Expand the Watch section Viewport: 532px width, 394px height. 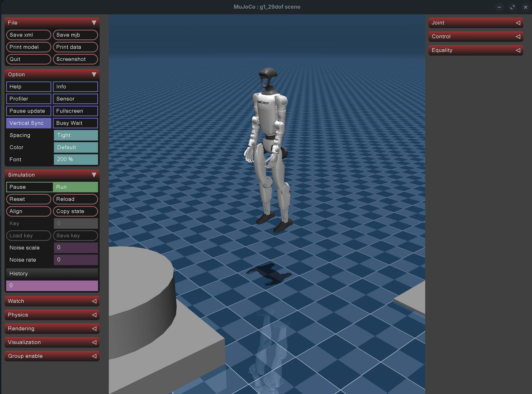52,301
